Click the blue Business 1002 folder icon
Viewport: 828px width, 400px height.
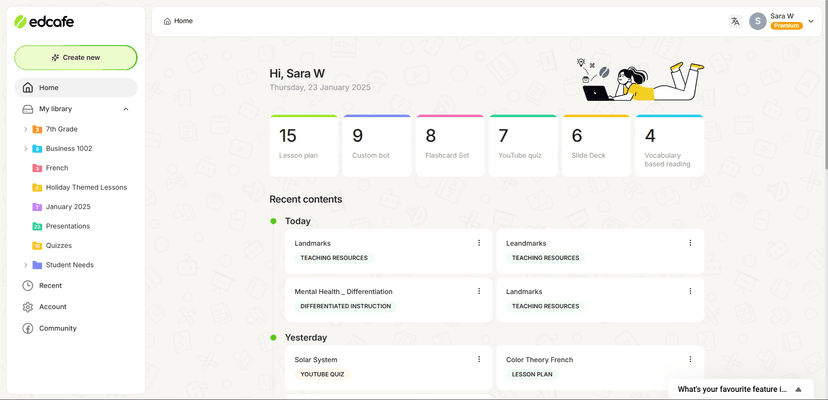tap(37, 148)
